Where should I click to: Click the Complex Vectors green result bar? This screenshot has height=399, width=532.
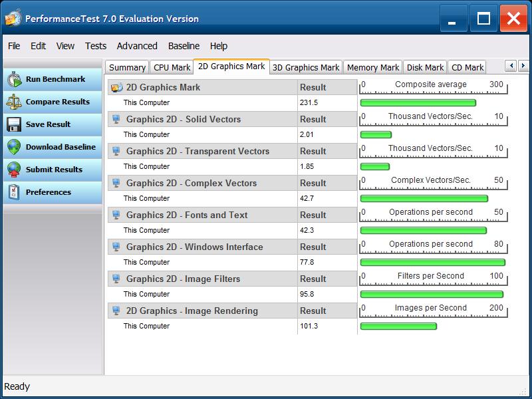coord(424,198)
